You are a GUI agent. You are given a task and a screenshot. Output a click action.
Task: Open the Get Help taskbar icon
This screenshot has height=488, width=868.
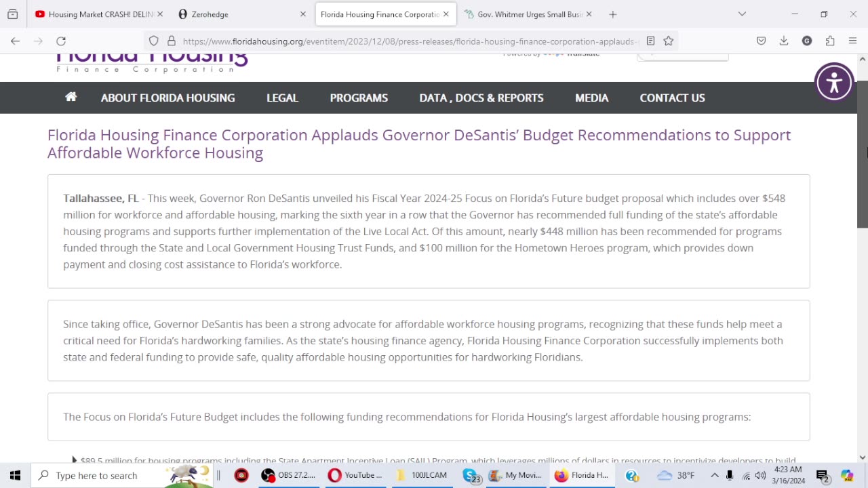[x=632, y=475]
